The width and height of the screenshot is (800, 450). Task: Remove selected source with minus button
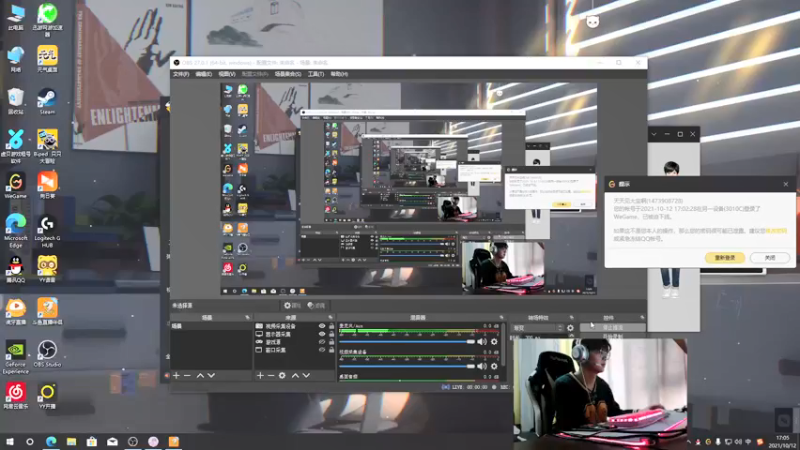pos(271,376)
